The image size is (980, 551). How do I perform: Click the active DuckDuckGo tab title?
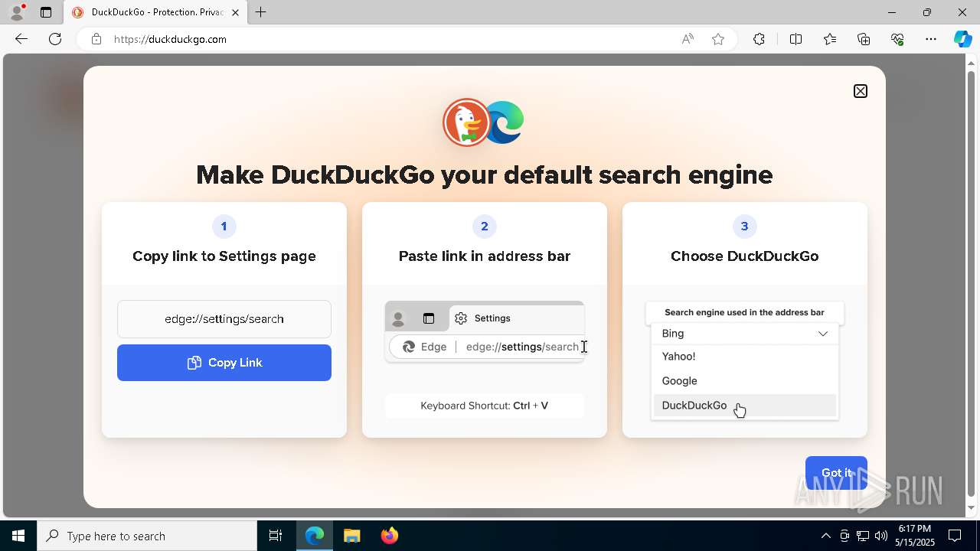[157, 12]
